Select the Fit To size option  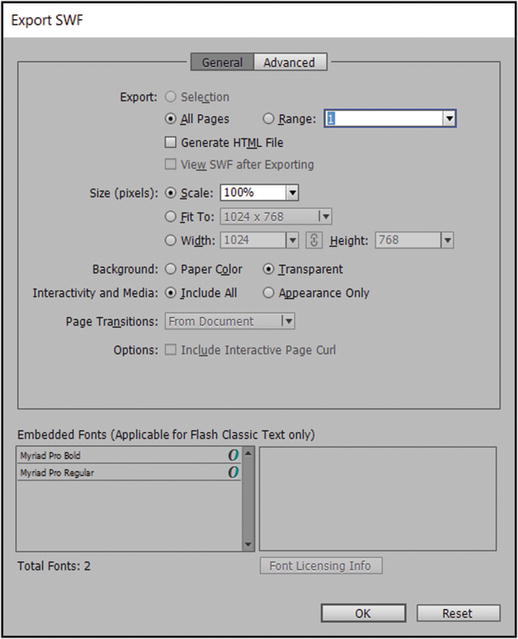pos(170,216)
